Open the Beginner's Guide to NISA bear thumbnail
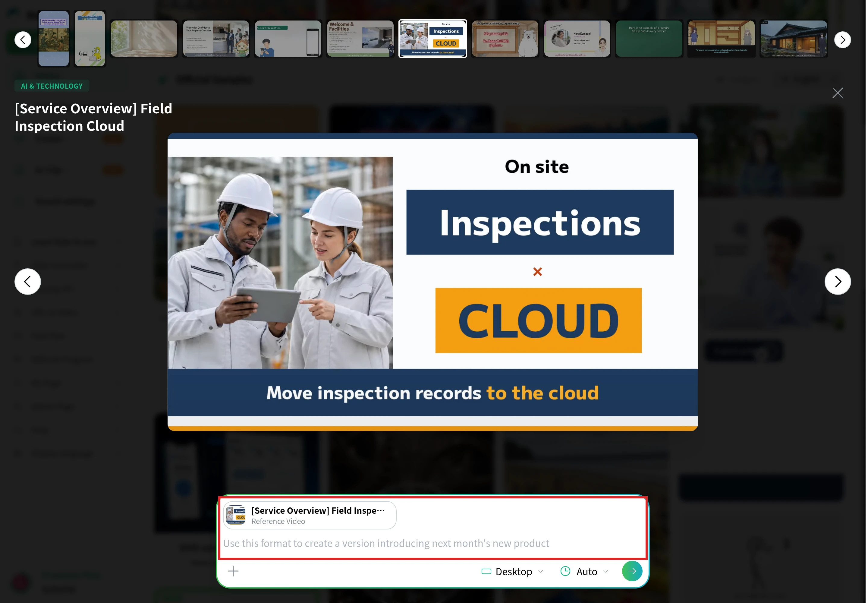The height and width of the screenshot is (603, 868). click(505, 39)
